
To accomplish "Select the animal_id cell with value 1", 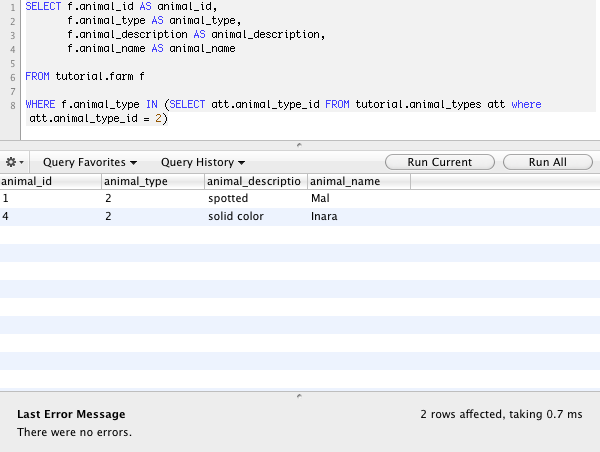I will tap(51, 198).
